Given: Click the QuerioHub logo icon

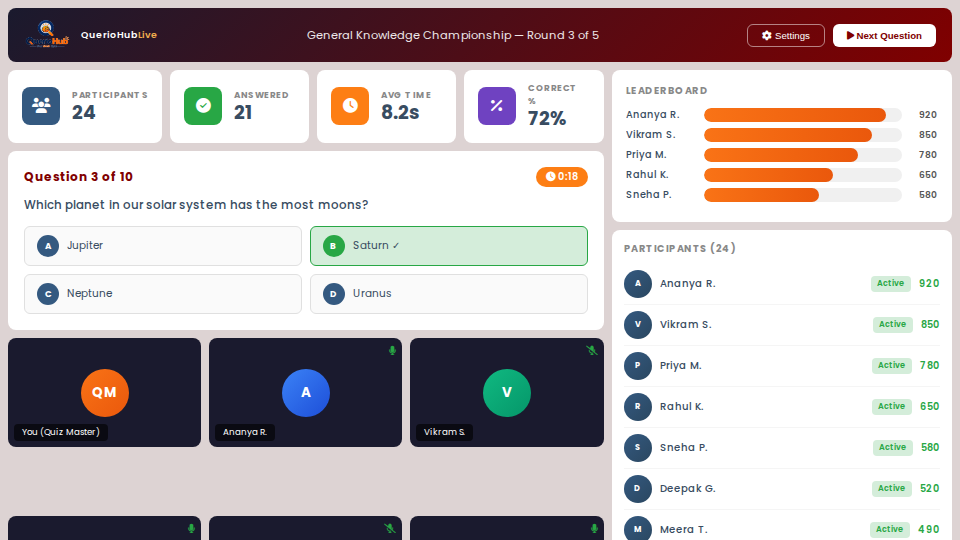Looking at the screenshot, I should tap(47, 35).
